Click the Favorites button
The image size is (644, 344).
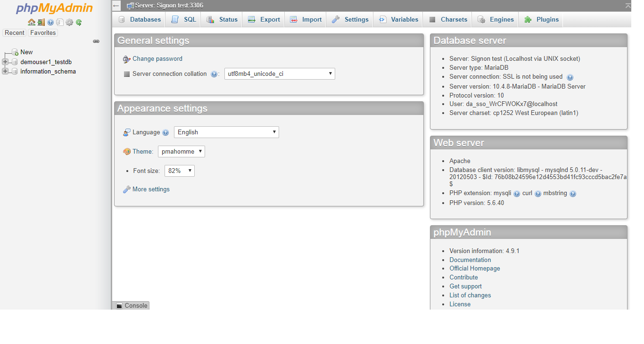[43, 33]
